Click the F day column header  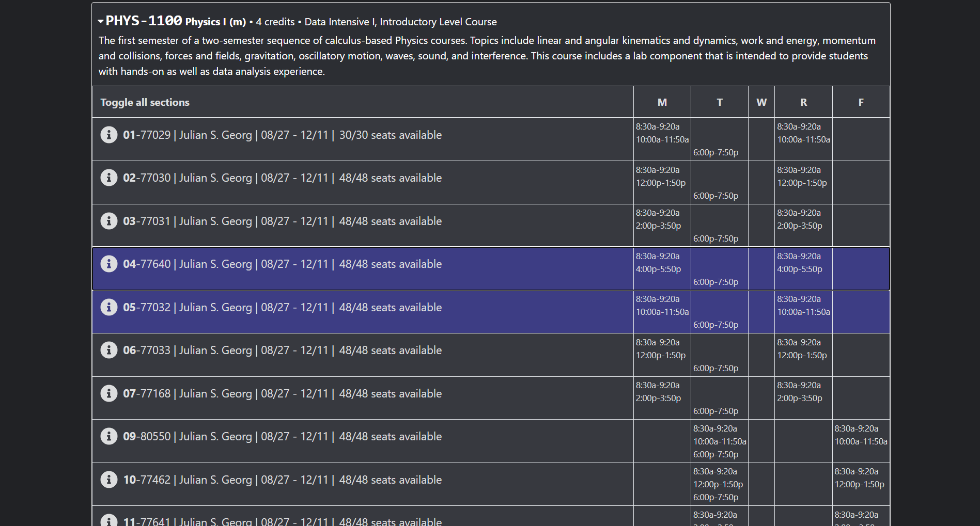point(861,102)
